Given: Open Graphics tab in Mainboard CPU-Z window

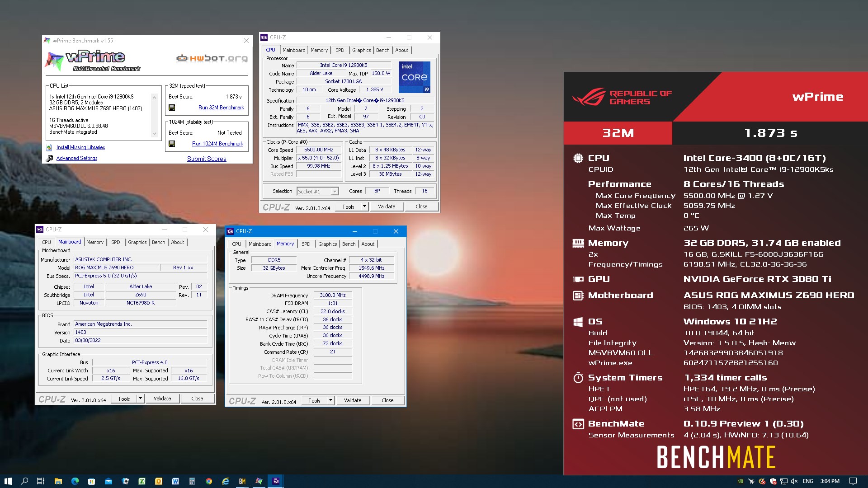Looking at the screenshot, I should tap(137, 242).
